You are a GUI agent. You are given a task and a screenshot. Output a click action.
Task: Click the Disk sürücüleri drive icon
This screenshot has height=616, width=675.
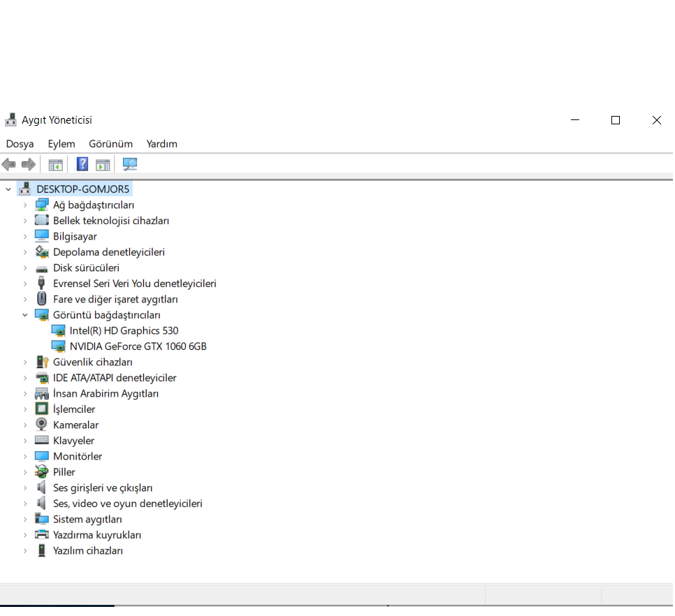pos(42,268)
